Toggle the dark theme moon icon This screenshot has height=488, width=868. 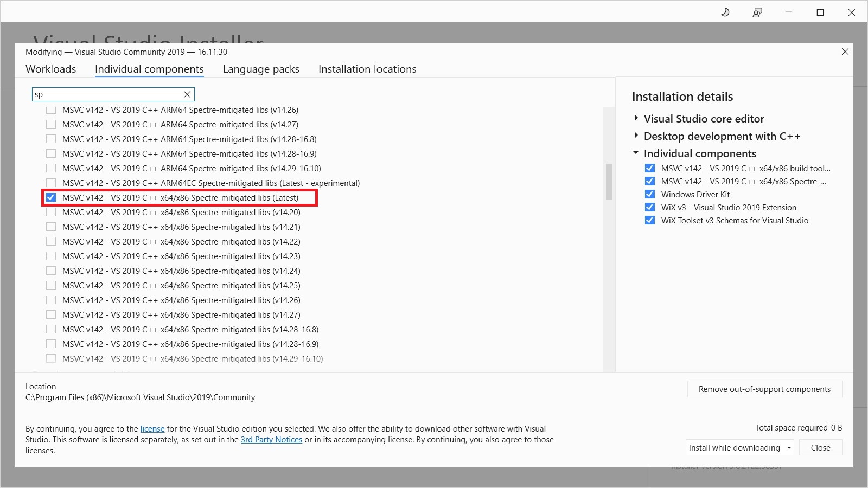(x=725, y=11)
